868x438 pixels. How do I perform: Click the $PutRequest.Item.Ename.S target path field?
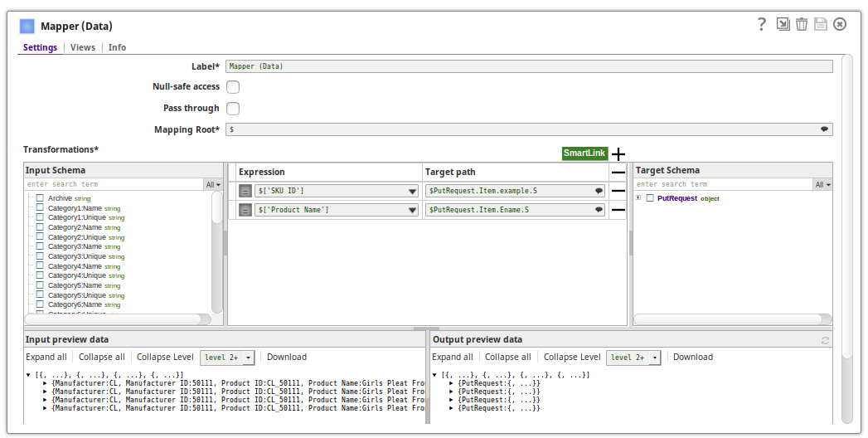[x=516, y=210]
